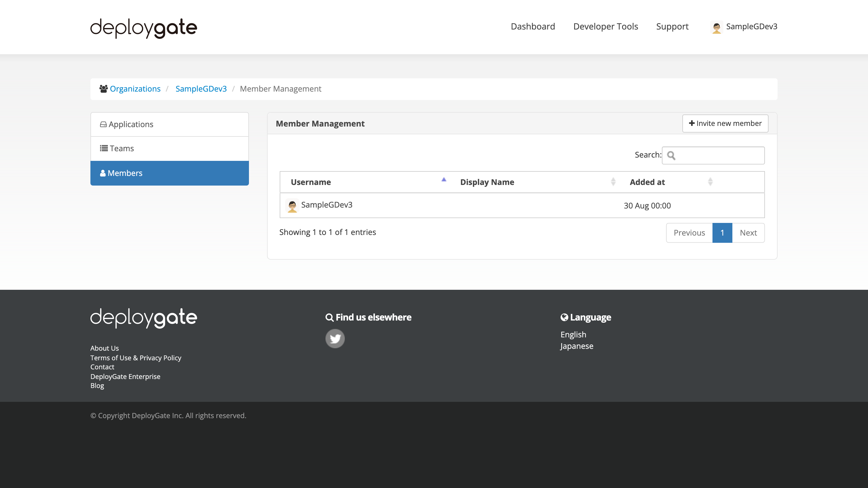Image resolution: width=868 pixels, height=488 pixels.
Task: Click the Invite new member button
Action: point(725,123)
